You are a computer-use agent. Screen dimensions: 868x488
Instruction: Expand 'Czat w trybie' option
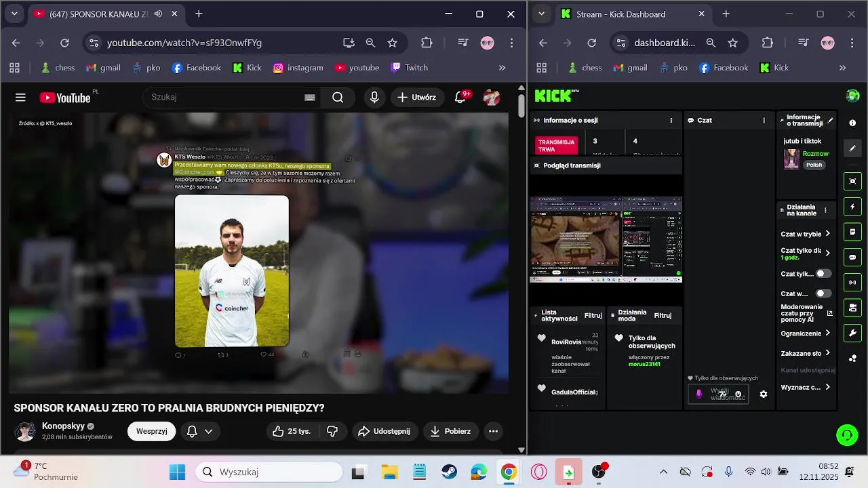click(806, 234)
